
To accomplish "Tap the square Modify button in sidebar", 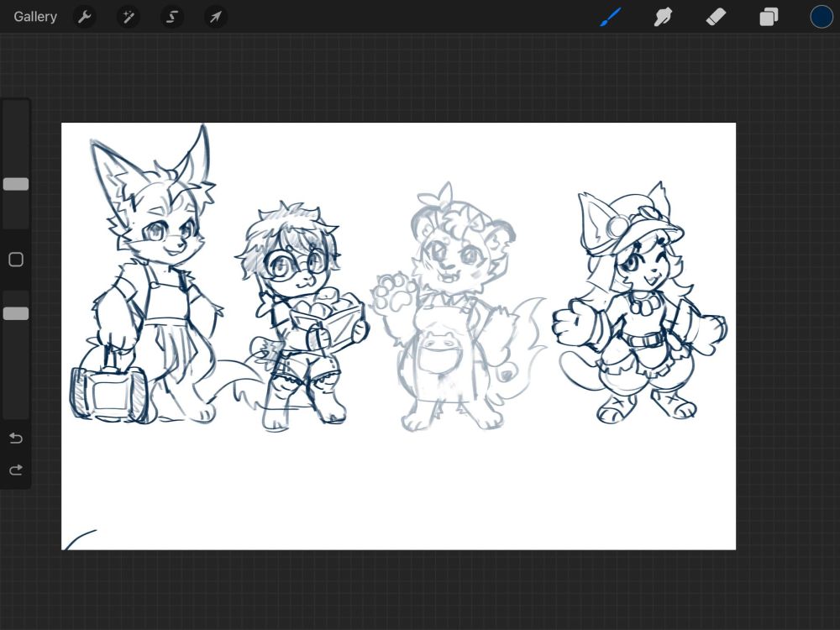I will (x=16, y=260).
